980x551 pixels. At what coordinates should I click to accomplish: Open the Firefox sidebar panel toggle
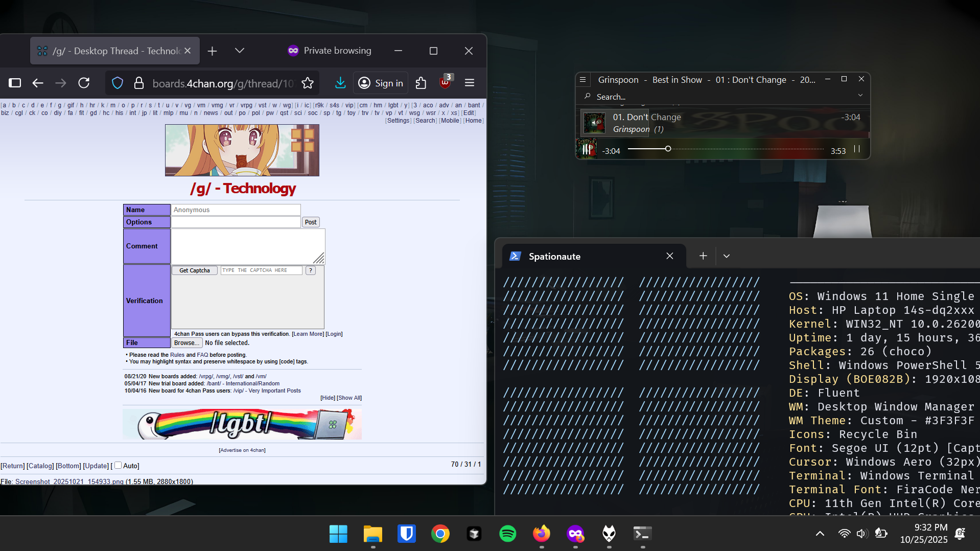tap(15, 83)
